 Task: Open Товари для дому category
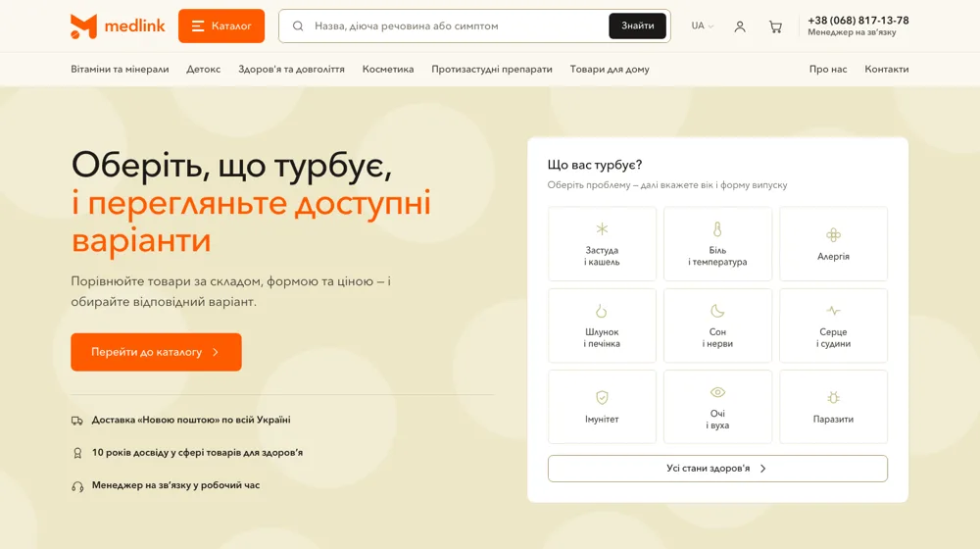pos(610,70)
